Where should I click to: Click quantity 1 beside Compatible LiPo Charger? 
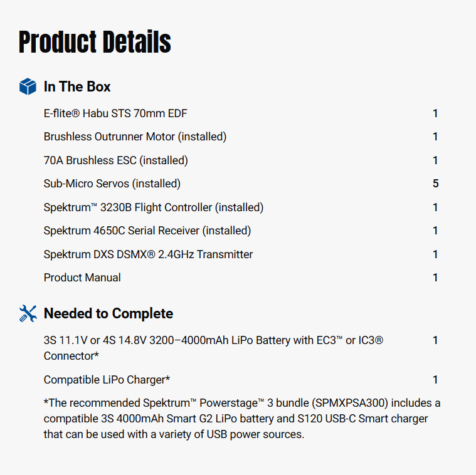(x=435, y=380)
